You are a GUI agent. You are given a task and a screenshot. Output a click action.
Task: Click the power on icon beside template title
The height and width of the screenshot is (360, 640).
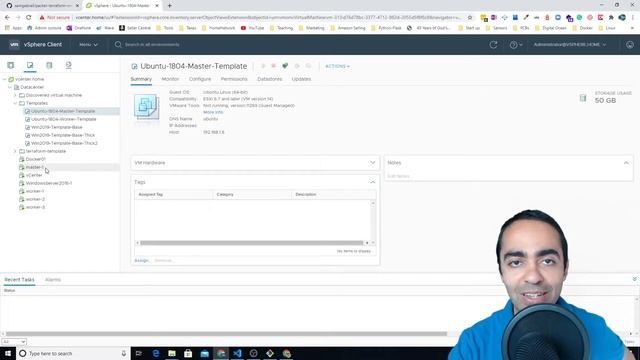263,66
